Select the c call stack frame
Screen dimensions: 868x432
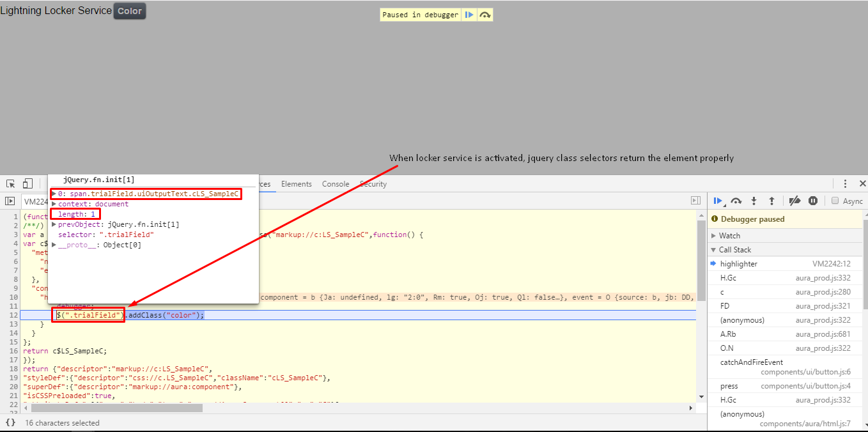click(x=785, y=292)
